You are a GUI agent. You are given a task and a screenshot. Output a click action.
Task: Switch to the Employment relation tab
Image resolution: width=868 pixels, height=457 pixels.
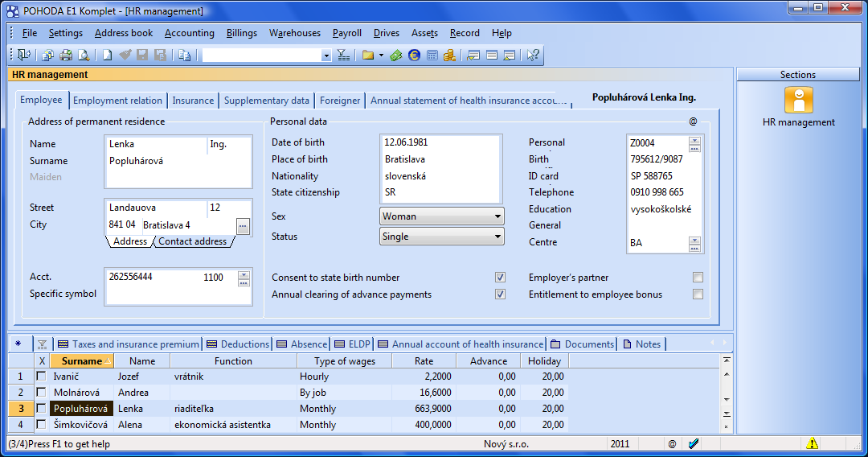[x=117, y=101]
